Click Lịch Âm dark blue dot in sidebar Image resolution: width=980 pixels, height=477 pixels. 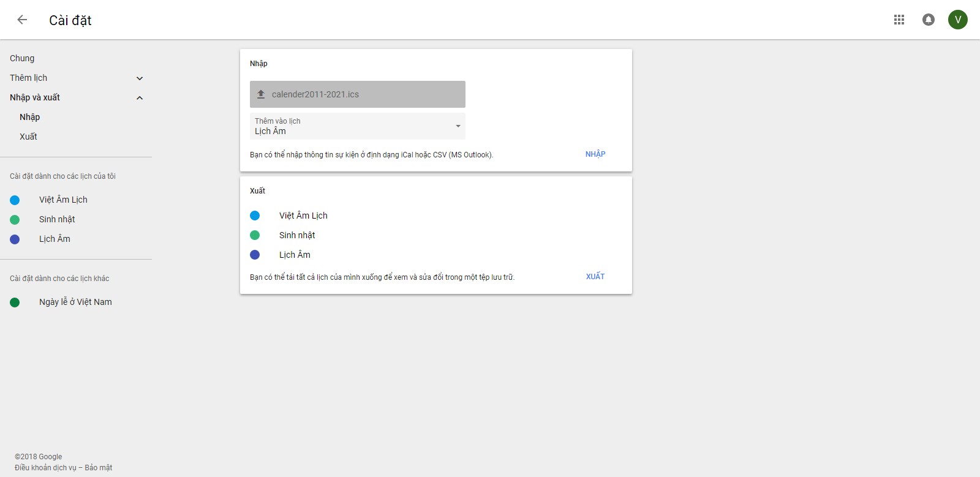(15, 239)
